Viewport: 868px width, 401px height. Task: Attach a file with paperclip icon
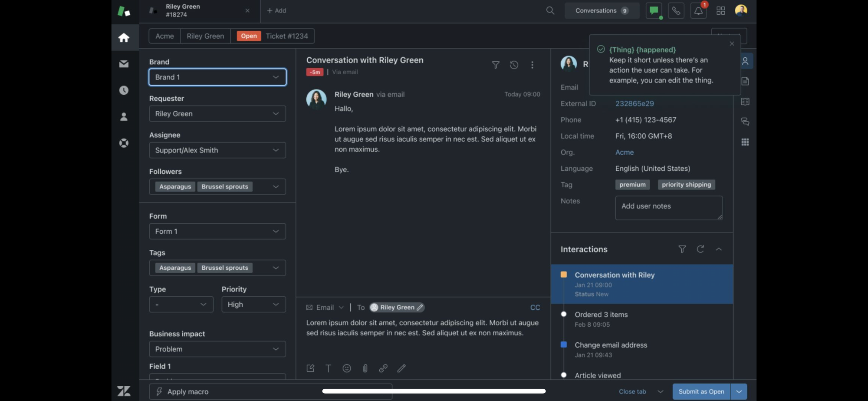tap(365, 368)
